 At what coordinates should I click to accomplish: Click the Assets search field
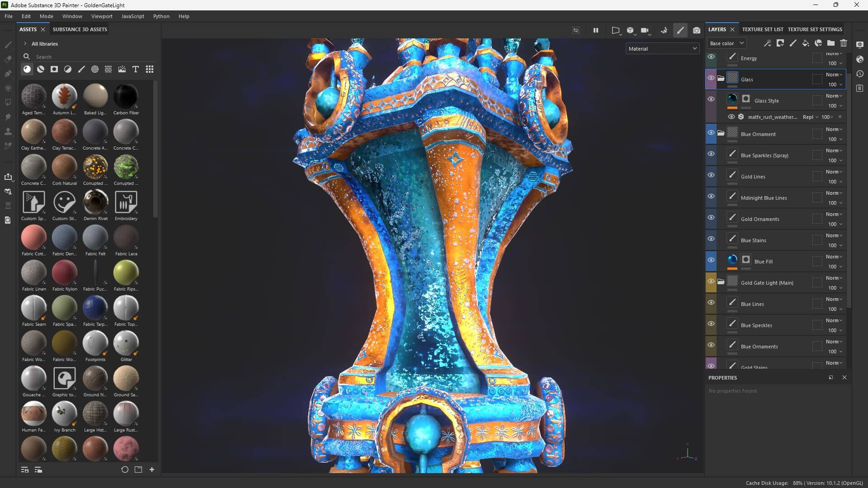point(68,56)
